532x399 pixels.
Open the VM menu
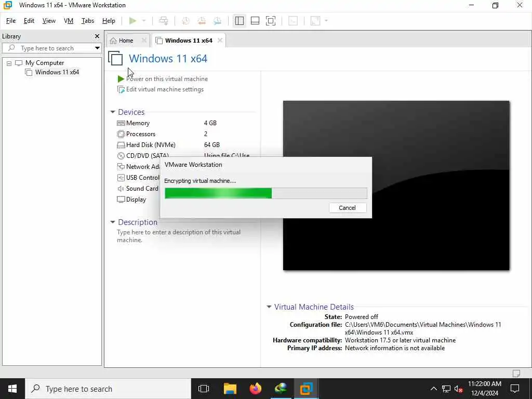coord(69,21)
